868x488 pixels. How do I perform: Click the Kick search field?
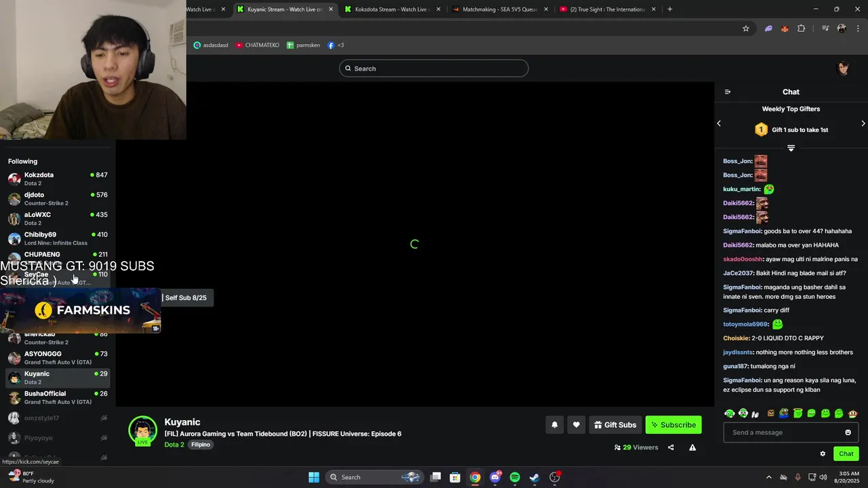pos(434,68)
